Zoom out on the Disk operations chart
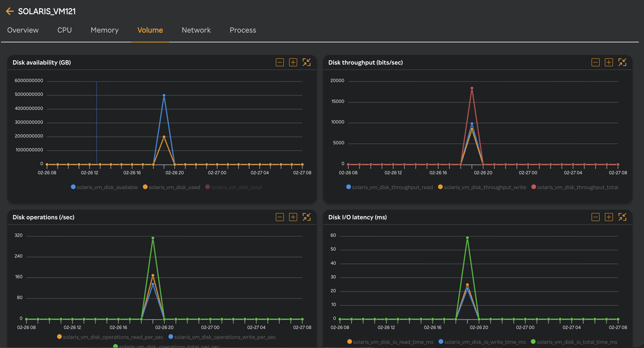The height and width of the screenshot is (348, 644). click(280, 217)
